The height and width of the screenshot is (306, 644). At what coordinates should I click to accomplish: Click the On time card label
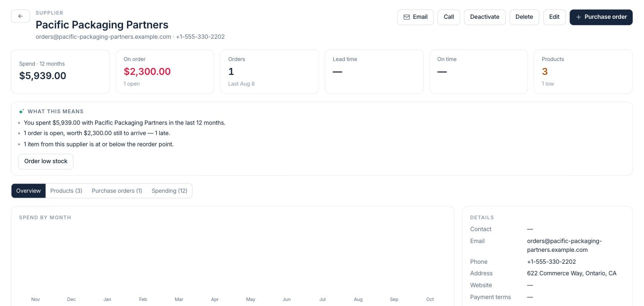coord(447,59)
